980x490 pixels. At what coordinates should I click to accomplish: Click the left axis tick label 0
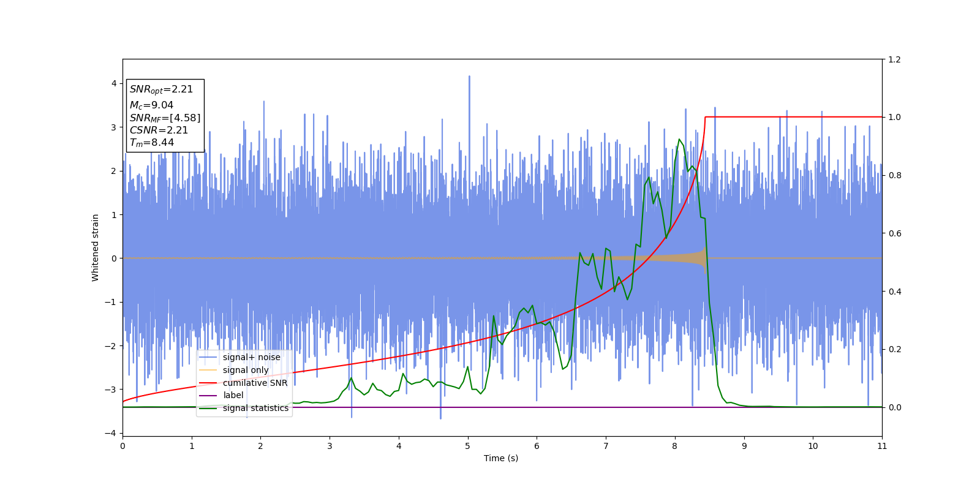point(114,258)
